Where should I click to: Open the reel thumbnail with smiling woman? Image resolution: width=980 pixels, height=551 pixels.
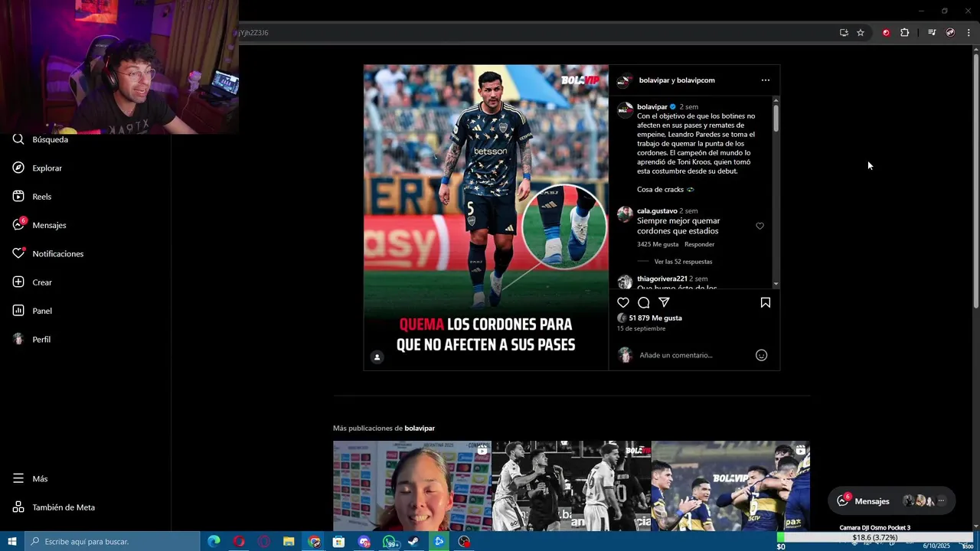(x=412, y=486)
